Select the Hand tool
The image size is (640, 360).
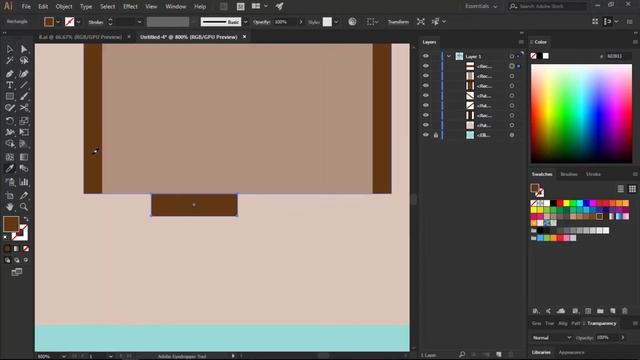[x=10, y=207]
